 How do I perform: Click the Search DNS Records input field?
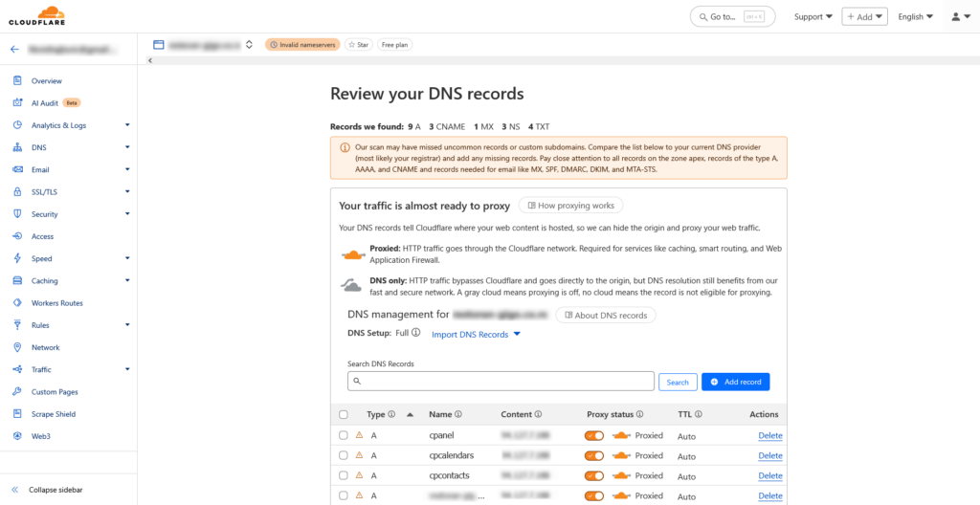point(501,382)
